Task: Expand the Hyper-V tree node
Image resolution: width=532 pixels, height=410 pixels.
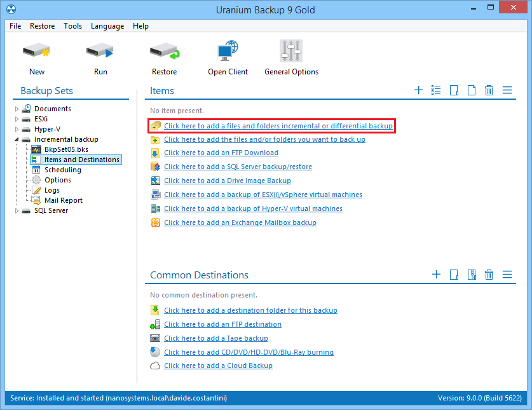Action: 17,129
